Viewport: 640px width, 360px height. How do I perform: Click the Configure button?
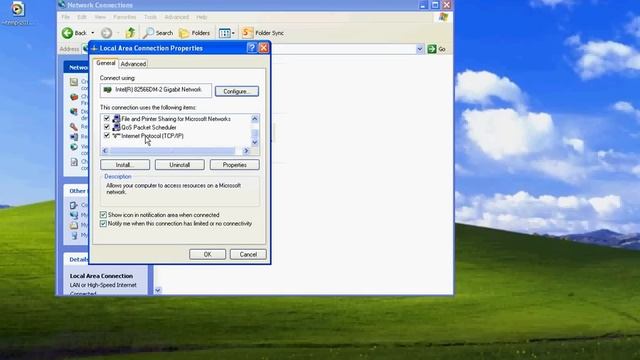tap(237, 91)
